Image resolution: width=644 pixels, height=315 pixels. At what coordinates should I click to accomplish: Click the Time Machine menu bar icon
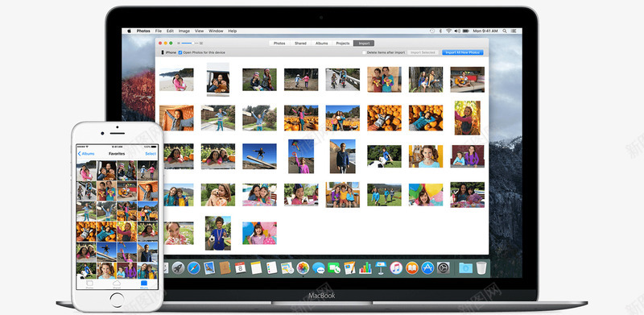coord(432,31)
